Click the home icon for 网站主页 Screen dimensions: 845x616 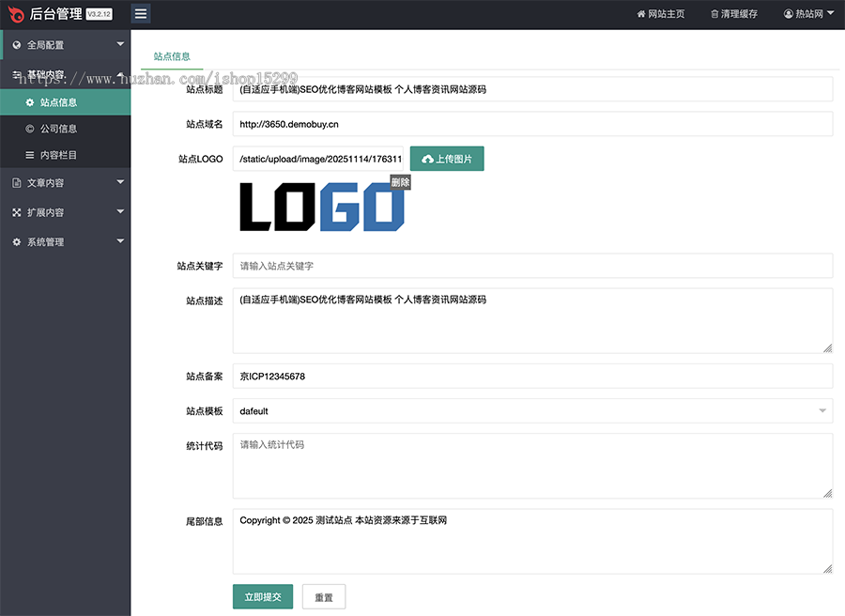[641, 13]
